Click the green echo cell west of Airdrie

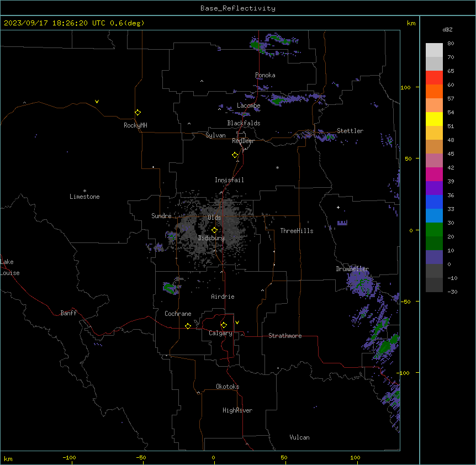tap(170, 288)
